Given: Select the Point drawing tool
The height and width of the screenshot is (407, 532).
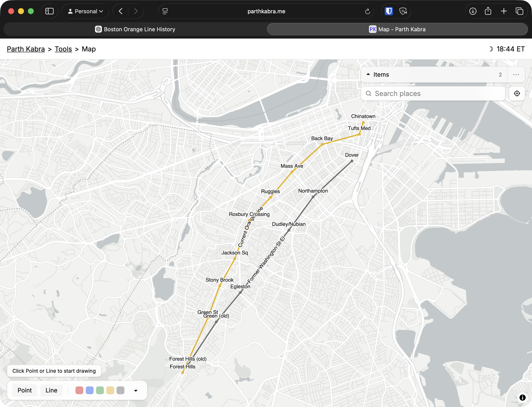Looking at the screenshot, I should point(25,390).
